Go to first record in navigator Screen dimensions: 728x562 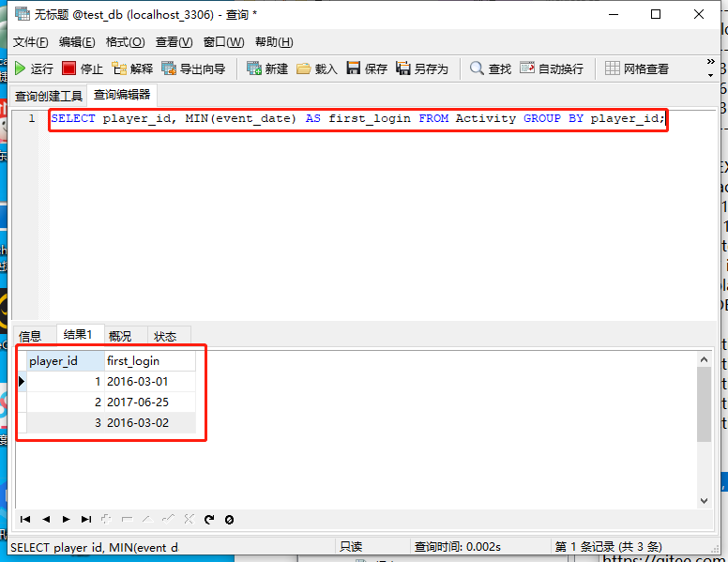pyautogui.click(x=25, y=519)
